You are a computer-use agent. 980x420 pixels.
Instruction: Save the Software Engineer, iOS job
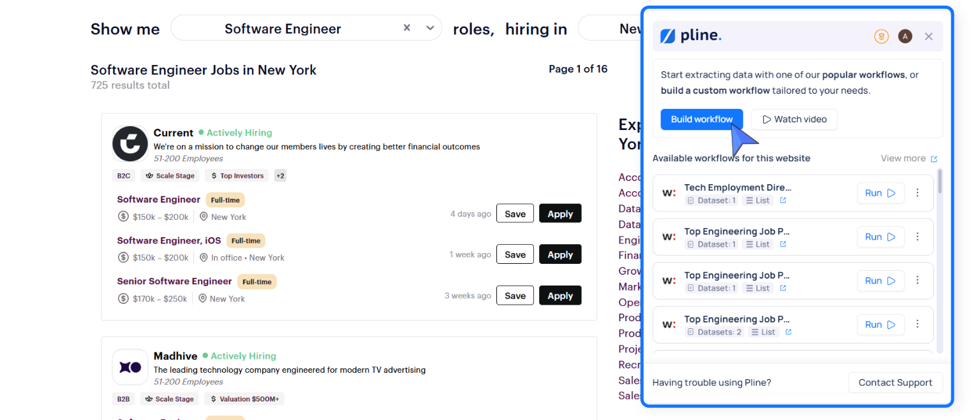tap(515, 254)
